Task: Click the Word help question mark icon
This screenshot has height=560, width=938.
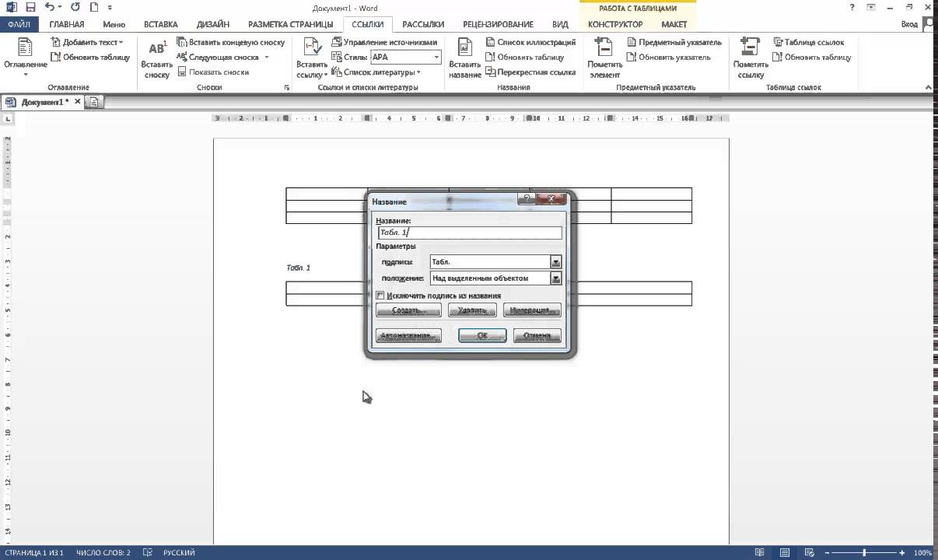Action: coord(854,7)
